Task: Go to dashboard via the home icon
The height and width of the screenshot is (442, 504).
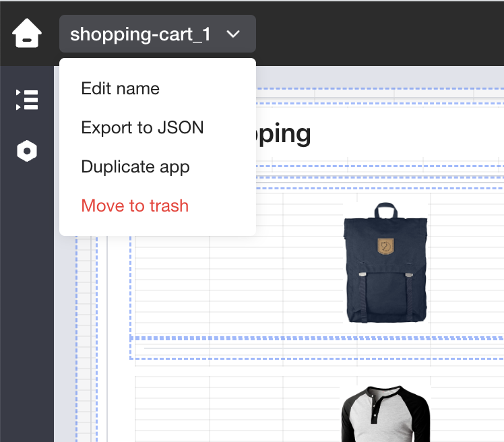Action: [26, 34]
